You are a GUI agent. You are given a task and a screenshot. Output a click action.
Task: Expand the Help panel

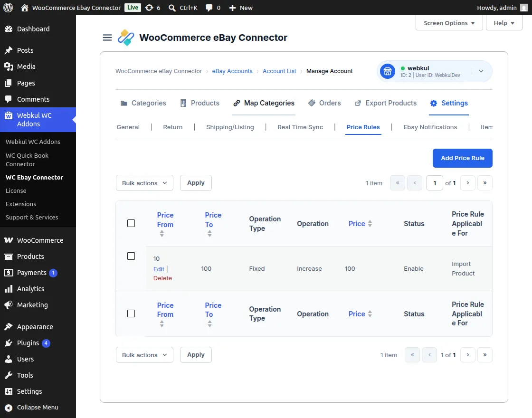(504, 23)
